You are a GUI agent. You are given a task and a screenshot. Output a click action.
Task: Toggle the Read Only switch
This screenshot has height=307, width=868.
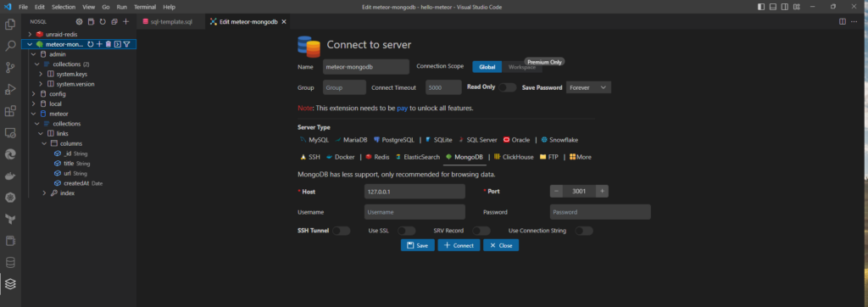[507, 87]
